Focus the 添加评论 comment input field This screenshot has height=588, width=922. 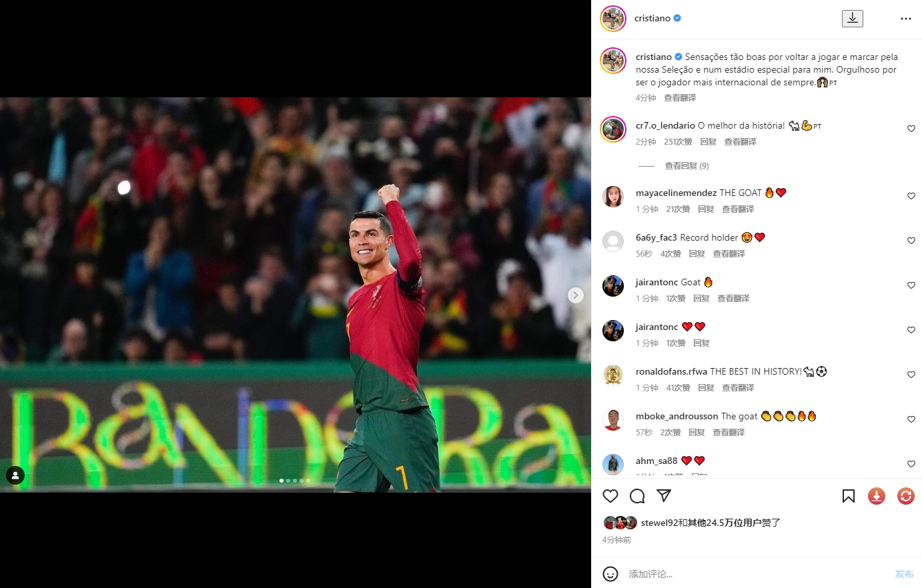757,574
